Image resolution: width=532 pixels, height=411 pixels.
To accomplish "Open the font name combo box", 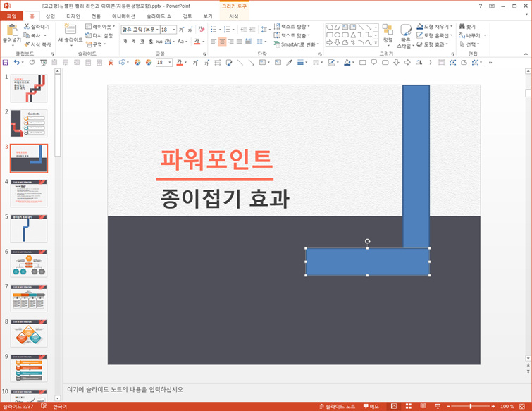I will 140,30.
